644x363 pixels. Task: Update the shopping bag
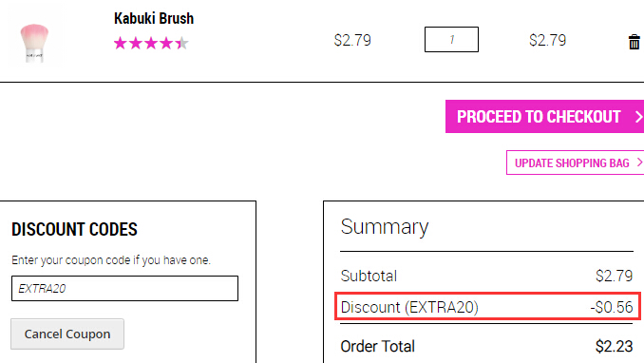[575, 162]
